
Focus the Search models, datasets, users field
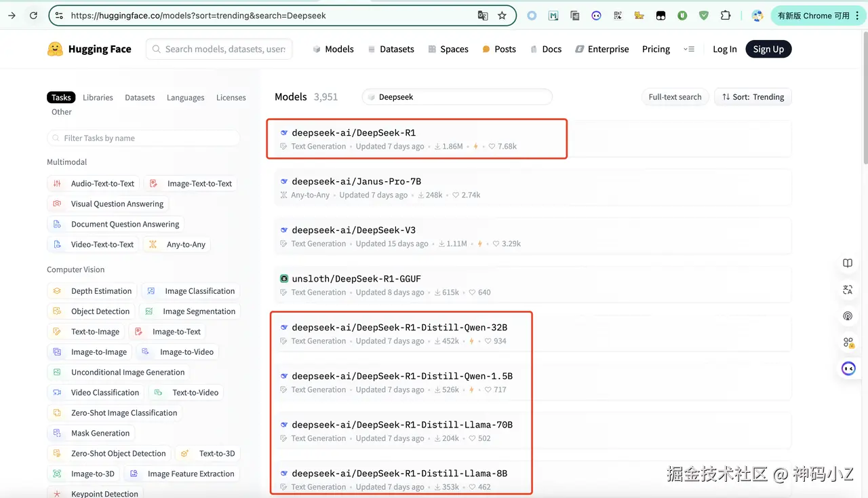coord(218,49)
